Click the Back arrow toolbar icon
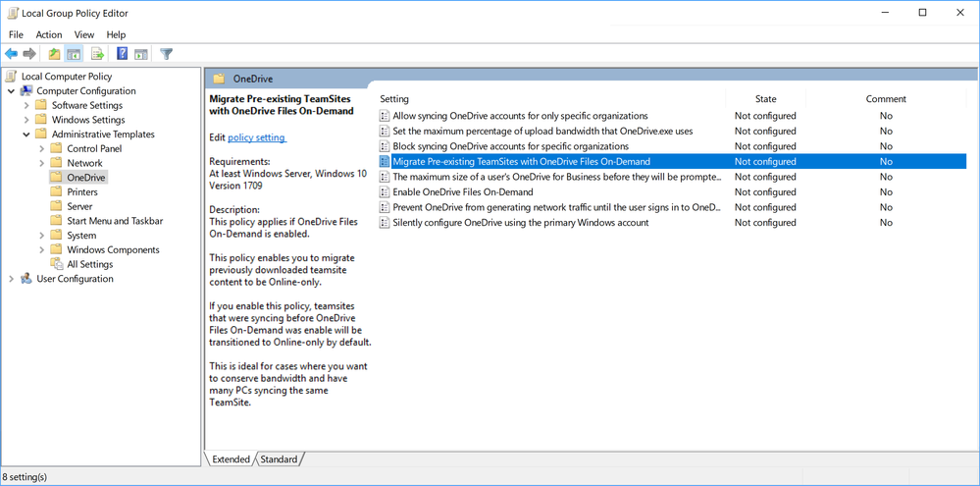The height and width of the screenshot is (486, 980). (x=11, y=54)
